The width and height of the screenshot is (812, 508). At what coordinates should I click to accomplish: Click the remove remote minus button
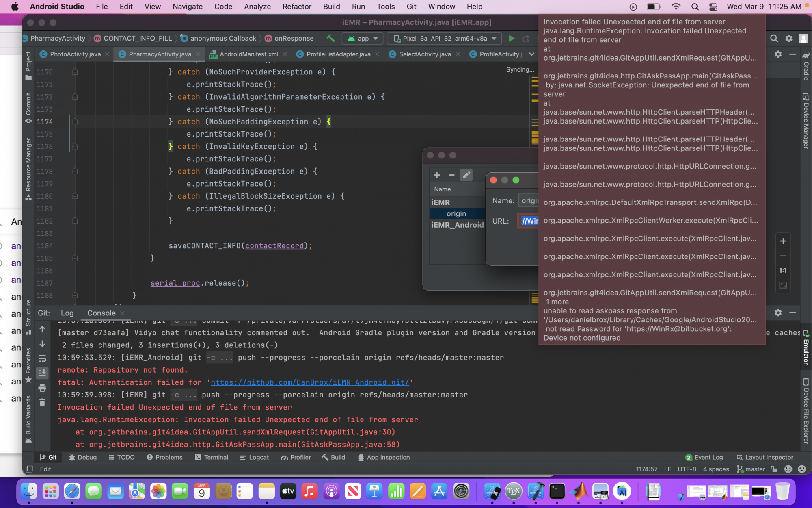coord(451,175)
